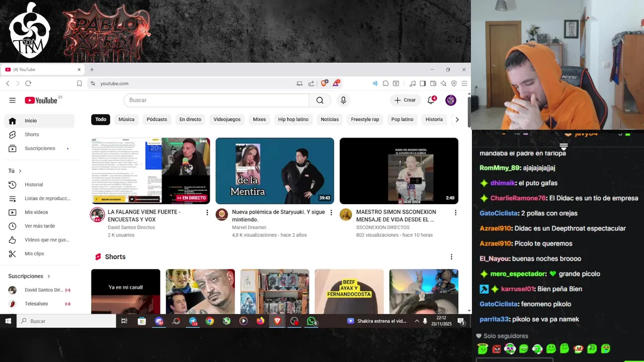Open options for Staryuuki video

point(331,213)
